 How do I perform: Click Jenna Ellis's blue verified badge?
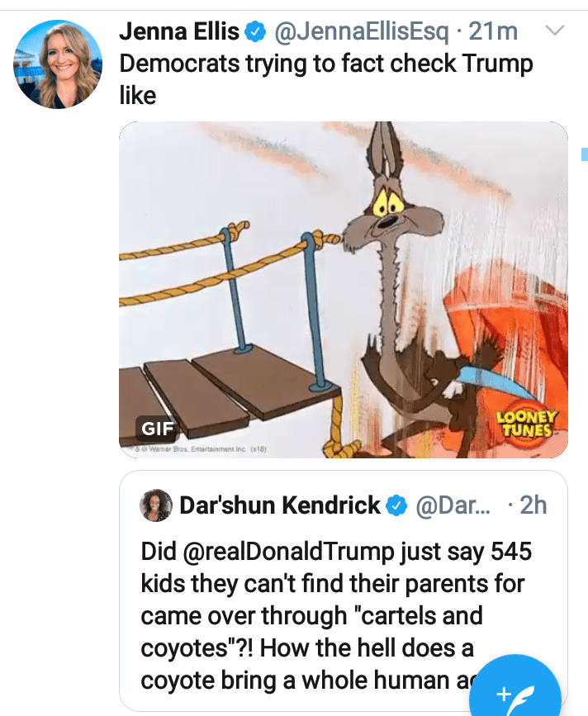pos(257,32)
